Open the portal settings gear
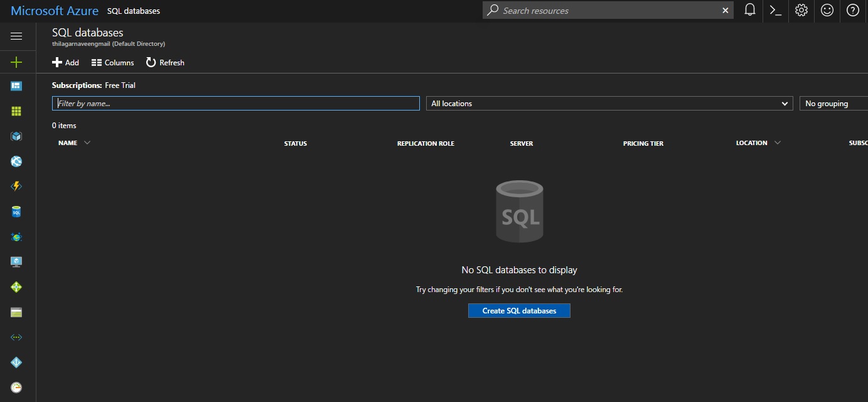The width and height of the screenshot is (868, 402). click(801, 11)
